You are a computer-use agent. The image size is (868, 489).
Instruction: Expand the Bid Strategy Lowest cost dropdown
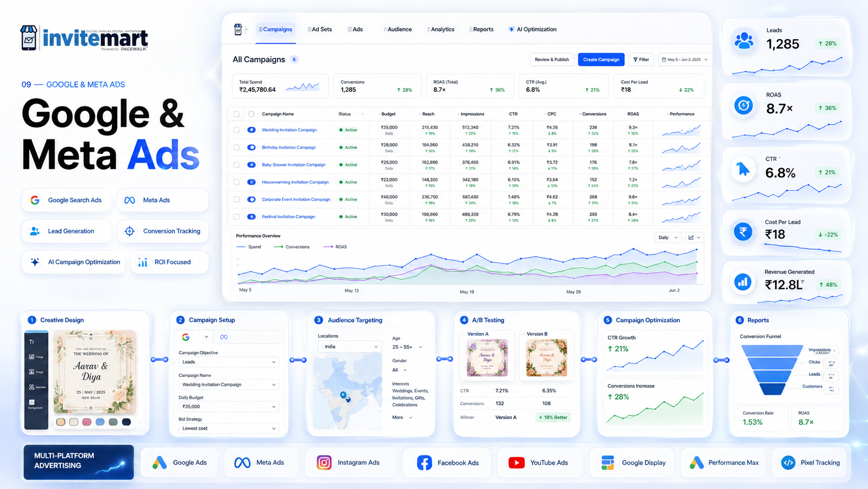(228, 428)
